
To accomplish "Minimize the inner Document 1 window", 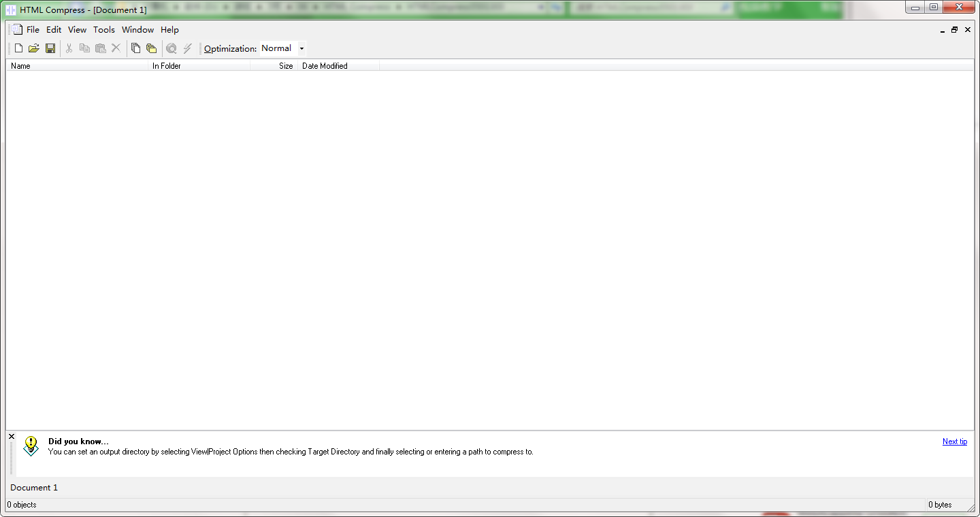I will 942,30.
